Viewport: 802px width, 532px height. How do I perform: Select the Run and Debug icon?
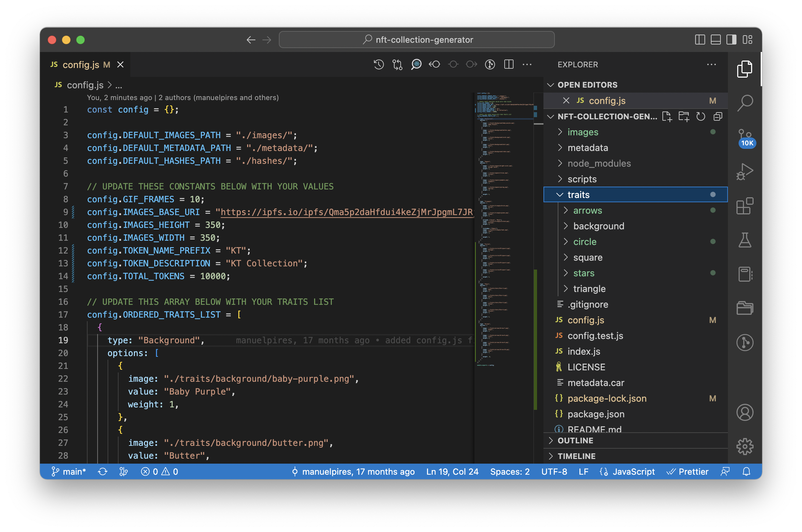point(747,172)
